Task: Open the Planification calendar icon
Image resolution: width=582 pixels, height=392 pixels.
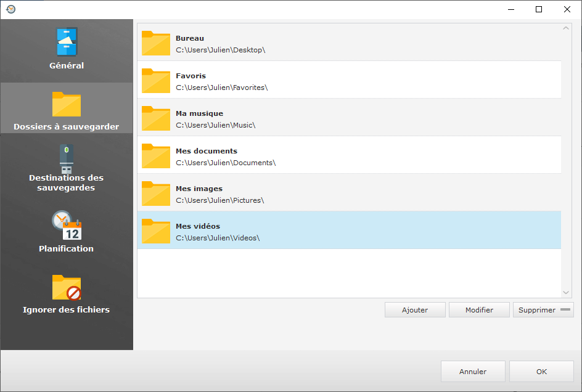Action: pos(67,226)
